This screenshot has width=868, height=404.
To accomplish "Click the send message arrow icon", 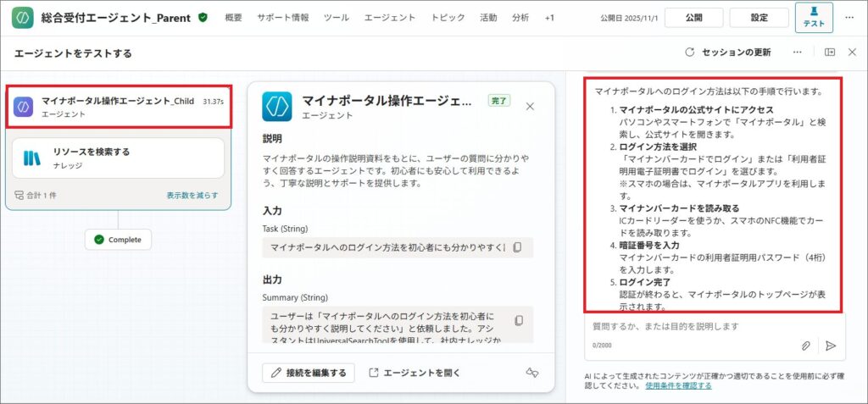I will tap(831, 346).
